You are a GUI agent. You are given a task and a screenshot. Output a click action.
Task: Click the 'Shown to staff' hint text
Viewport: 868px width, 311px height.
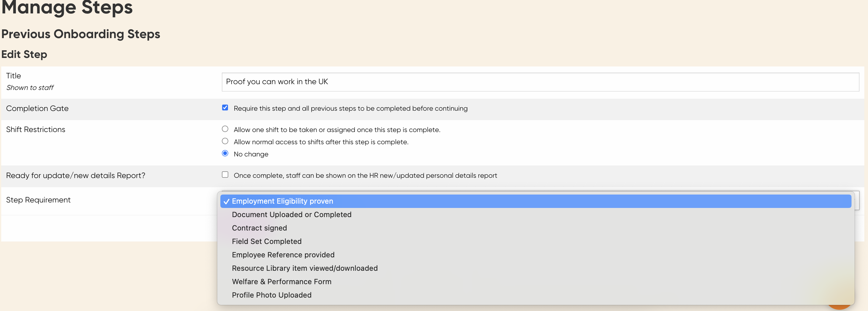[x=30, y=88]
